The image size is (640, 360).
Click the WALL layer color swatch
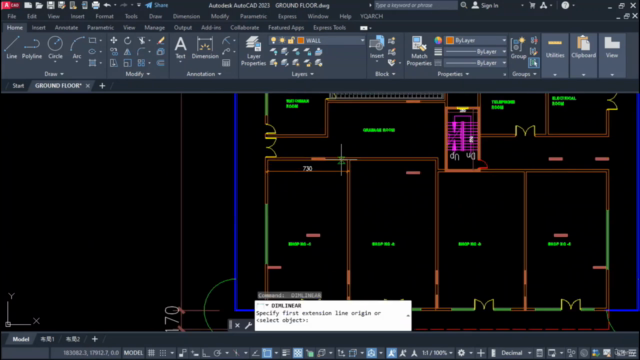301,40
